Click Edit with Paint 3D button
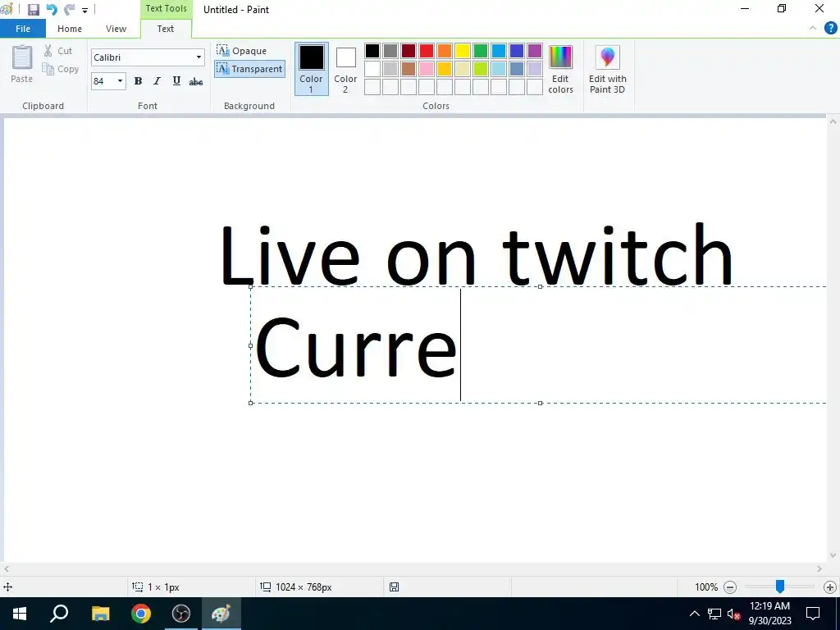 [608, 69]
